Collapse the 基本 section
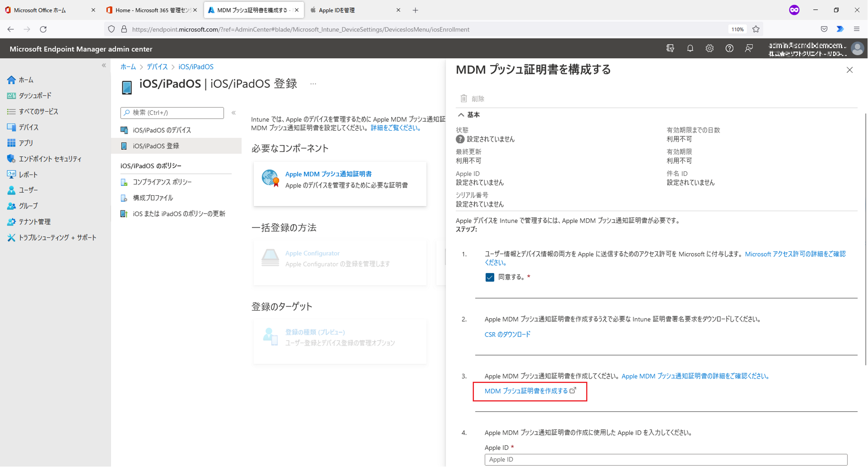This screenshot has height=467, width=868. point(468,115)
